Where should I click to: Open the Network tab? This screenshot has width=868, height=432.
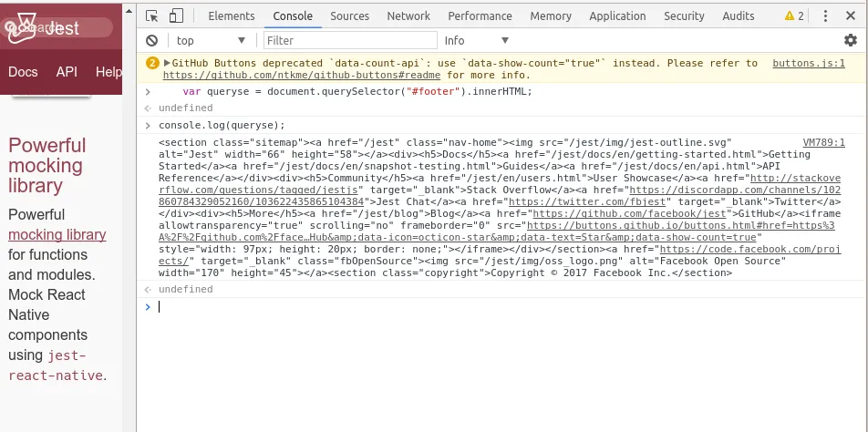(408, 16)
